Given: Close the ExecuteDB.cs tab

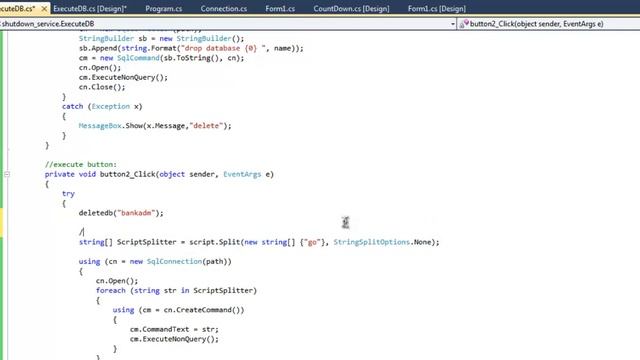Looking at the screenshot, I should point(44,9).
